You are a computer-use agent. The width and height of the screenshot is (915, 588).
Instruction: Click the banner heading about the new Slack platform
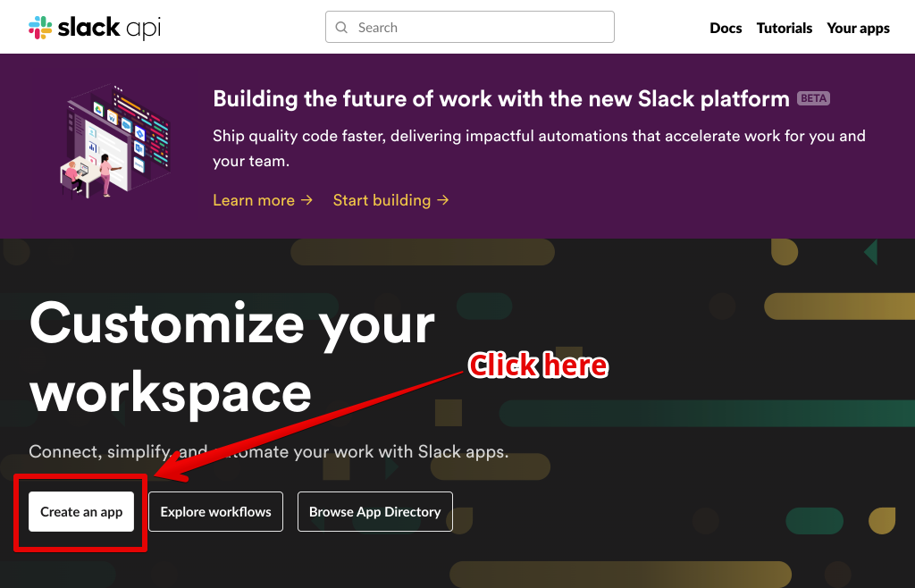click(501, 99)
